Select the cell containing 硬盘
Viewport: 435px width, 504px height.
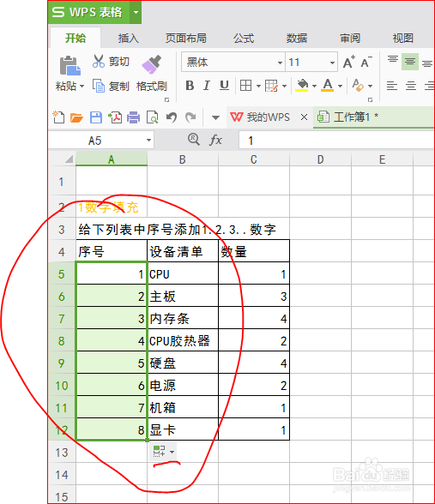click(x=183, y=363)
